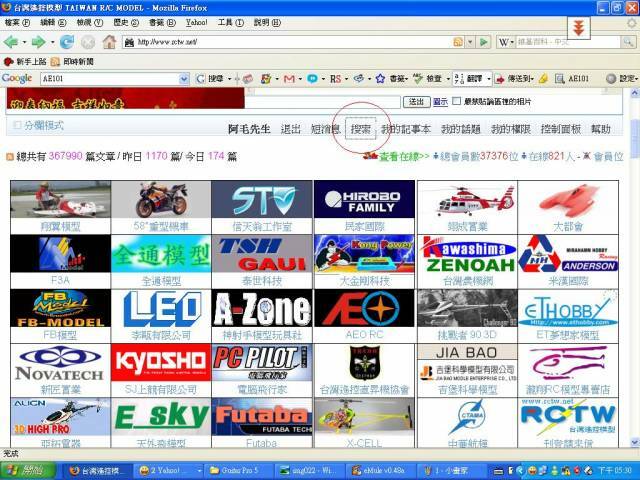
Task: Open the 書籤 (B) menu
Action: click(162, 23)
